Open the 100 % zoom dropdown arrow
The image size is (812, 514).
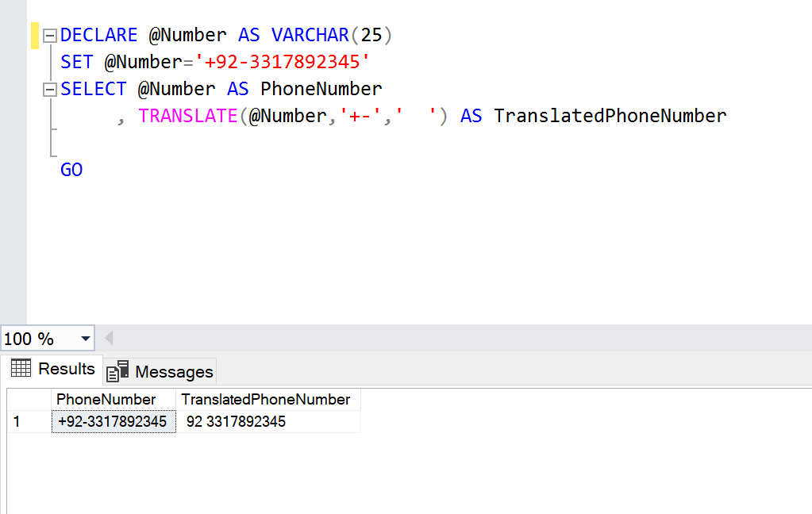85,339
